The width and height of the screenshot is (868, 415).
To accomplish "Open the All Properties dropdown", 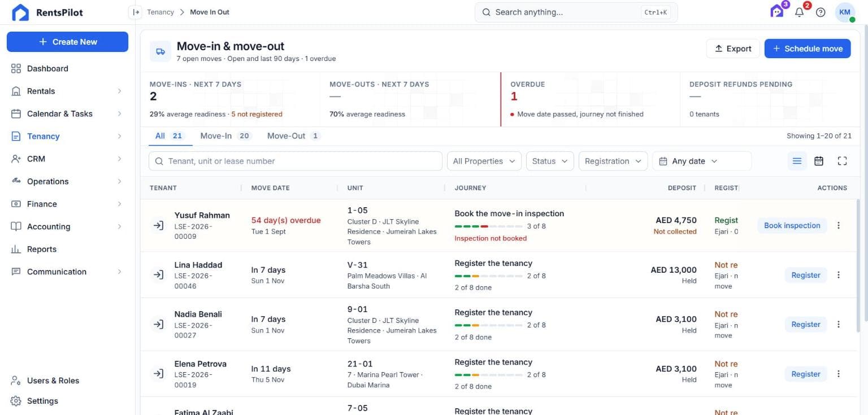I will click(x=484, y=161).
